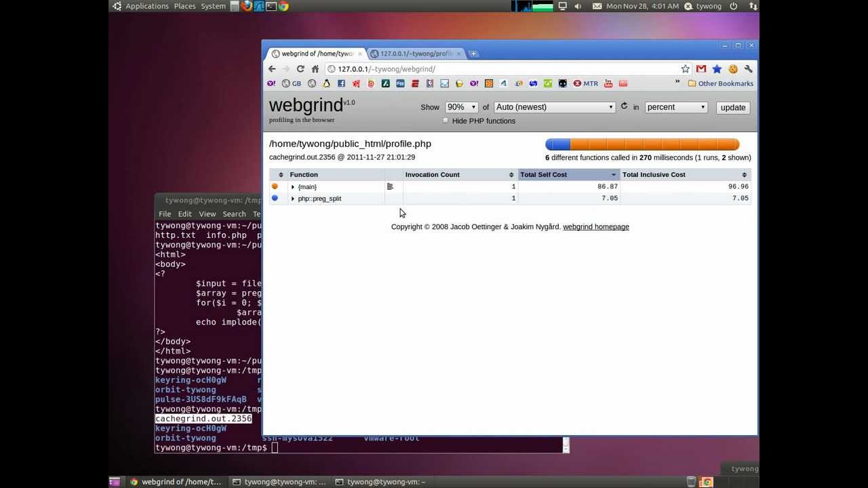Show hidden bookmarks via chevron
The image size is (868, 488).
pyautogui.click(x=677, y=83)
